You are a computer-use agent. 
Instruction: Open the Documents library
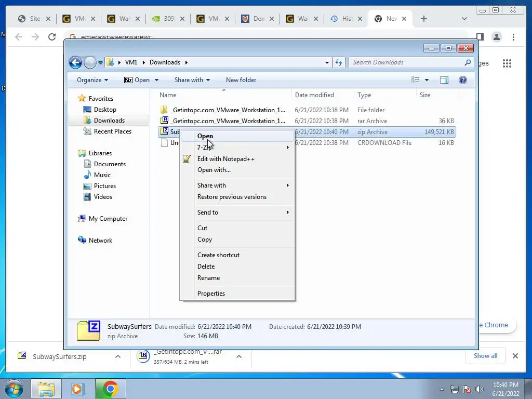pyautogui.click(x=110, y=164)
